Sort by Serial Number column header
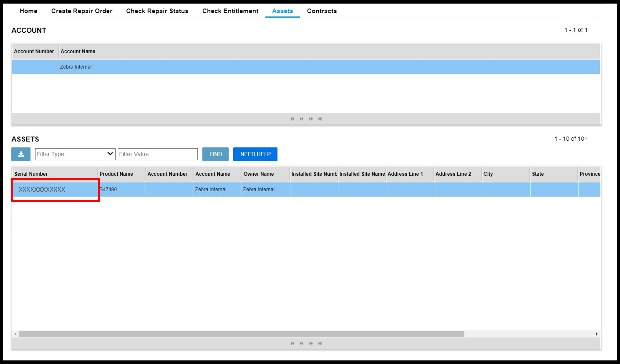The width and height of the screenshot is (620, 364). coord(55,174)
